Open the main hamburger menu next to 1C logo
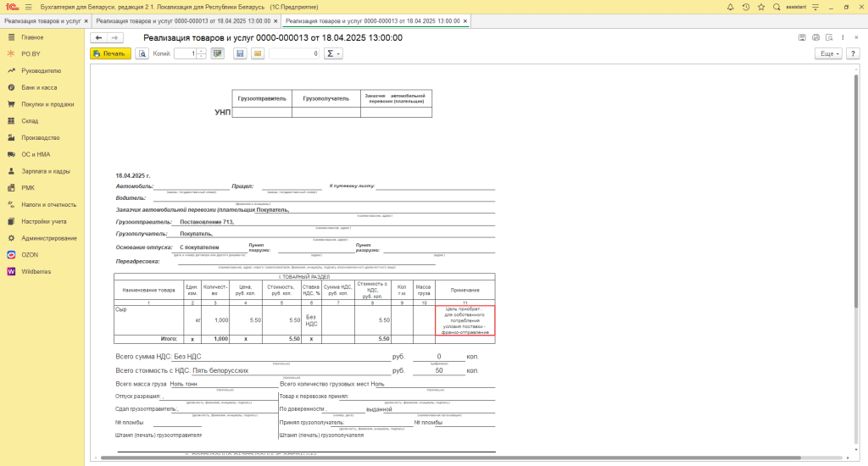Image resolution: width=868 pixels, height=466 pixels. [28, 7]
